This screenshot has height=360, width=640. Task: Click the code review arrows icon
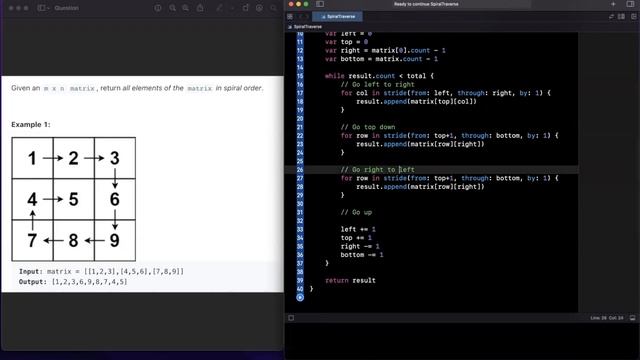[611, 16]
